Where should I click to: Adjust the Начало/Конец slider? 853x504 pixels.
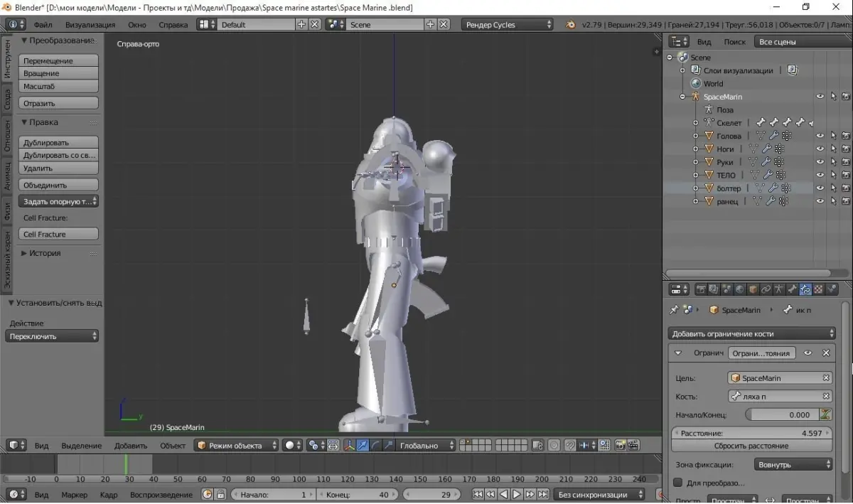[782, 414]
